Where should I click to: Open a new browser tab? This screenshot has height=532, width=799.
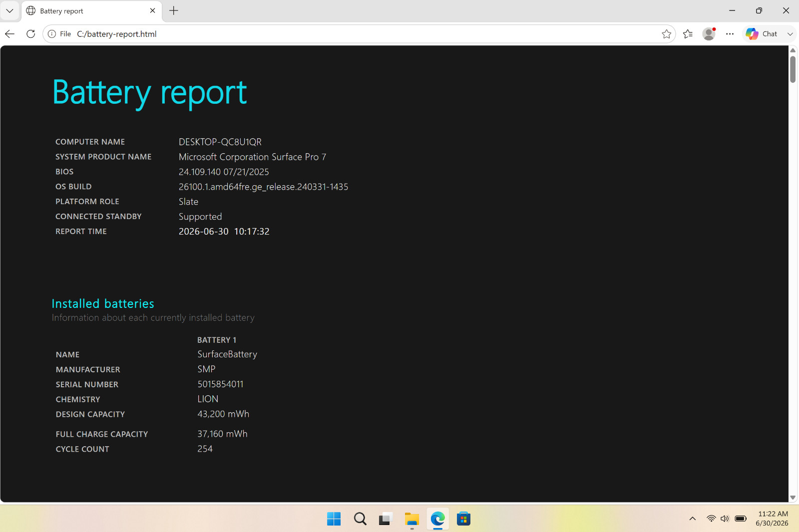click(173, 10)
